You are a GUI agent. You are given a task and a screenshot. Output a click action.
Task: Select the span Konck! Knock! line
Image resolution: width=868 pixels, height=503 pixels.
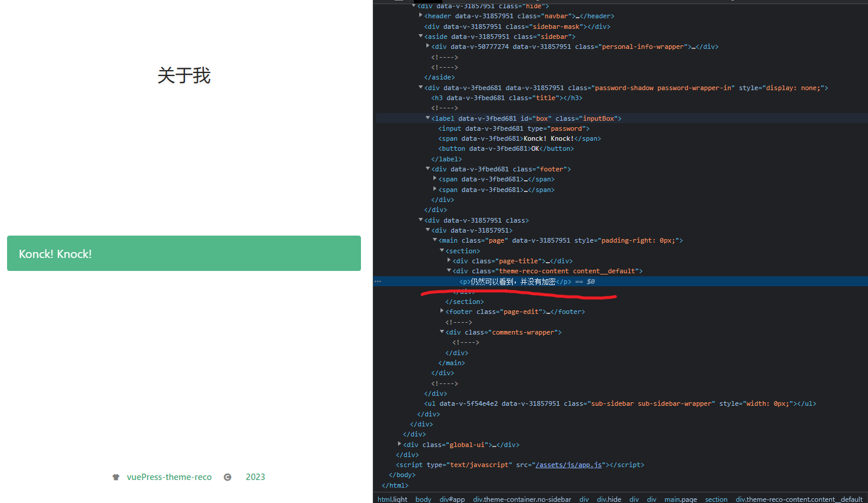click(519, 138)
